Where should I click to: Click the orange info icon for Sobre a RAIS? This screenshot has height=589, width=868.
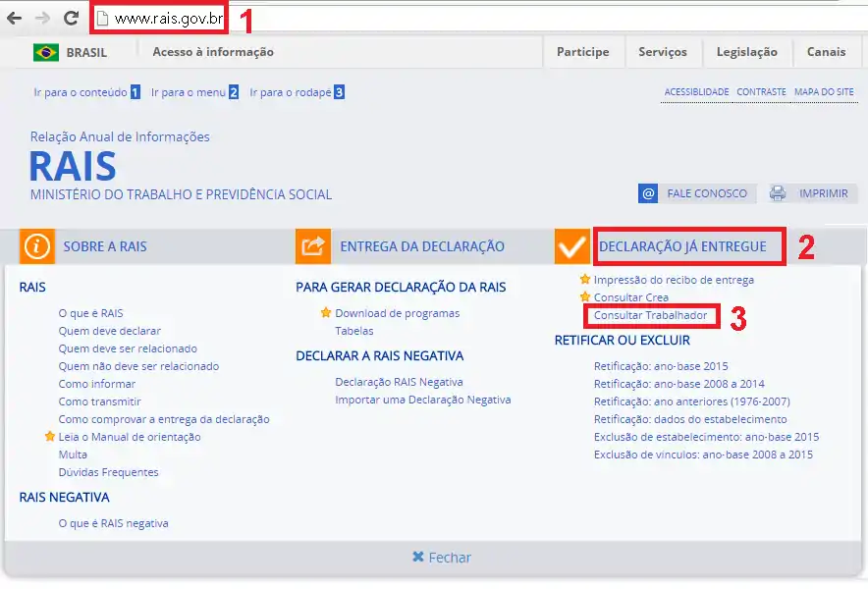tap(36, 246)
